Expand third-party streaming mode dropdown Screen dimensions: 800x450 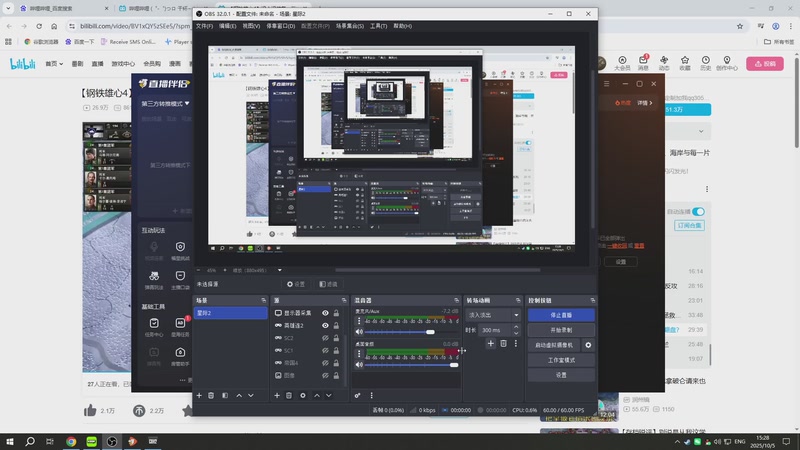[x=165, y=104]
